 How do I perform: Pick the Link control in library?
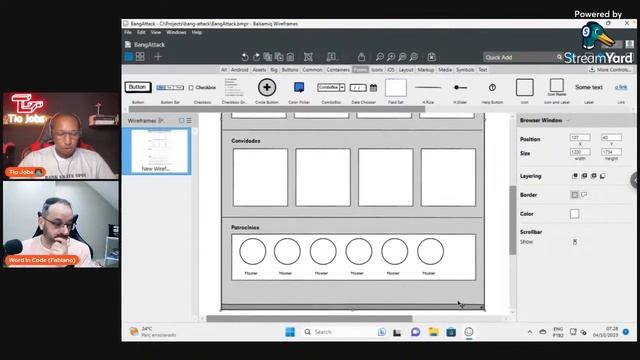tap(621, 87)
